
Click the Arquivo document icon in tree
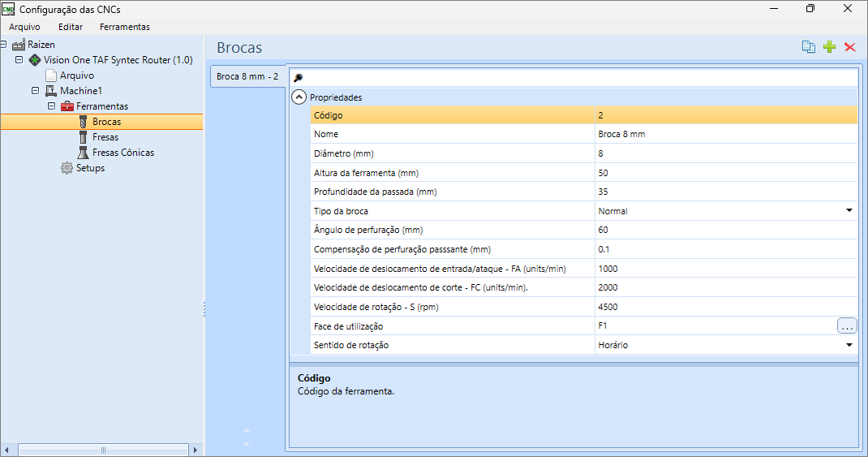[51, 75]
